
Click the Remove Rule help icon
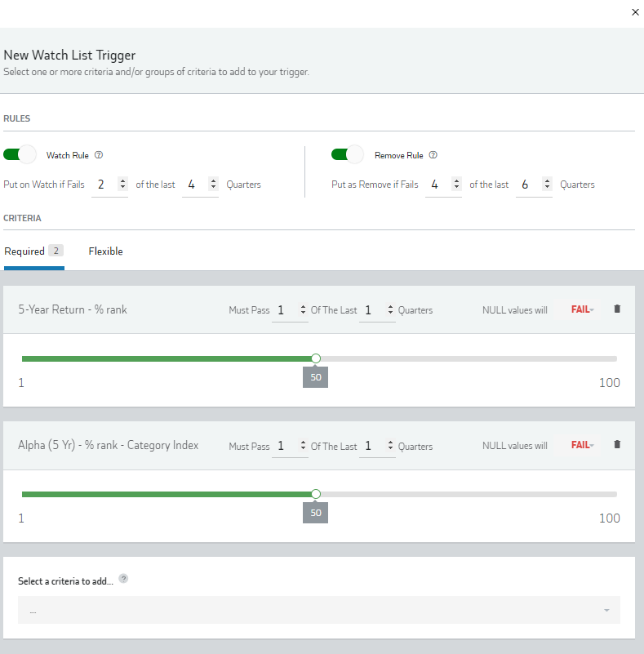point(433,155)
